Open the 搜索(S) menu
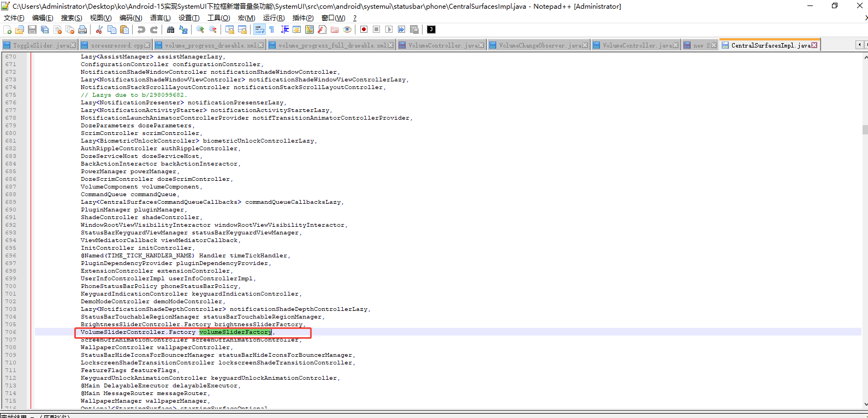This screenshot has width=868, height=418. pyautogui.click(x=72, y=18)
